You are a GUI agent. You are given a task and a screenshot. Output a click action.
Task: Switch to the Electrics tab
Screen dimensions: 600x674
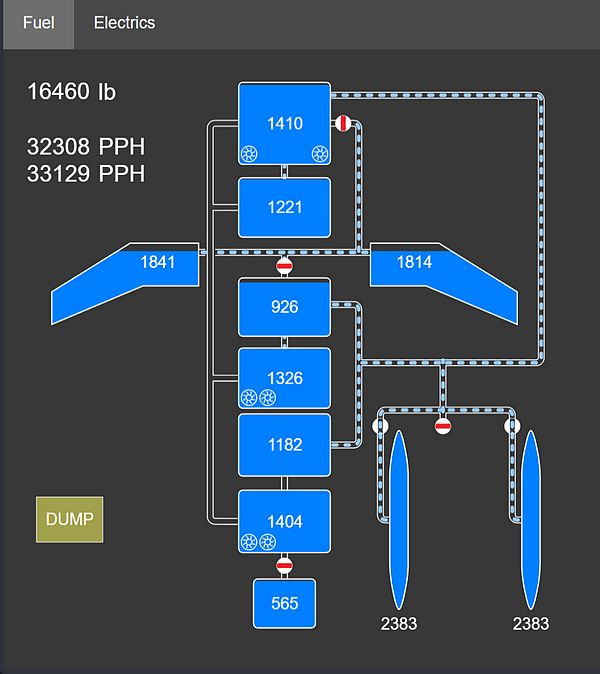(x=124, y=23)
